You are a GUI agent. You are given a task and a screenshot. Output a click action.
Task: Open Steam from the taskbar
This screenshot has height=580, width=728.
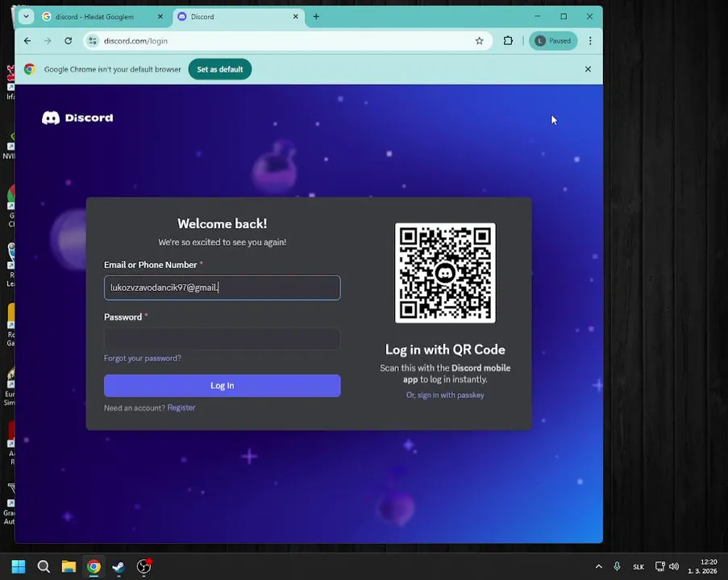coord(119,566)
